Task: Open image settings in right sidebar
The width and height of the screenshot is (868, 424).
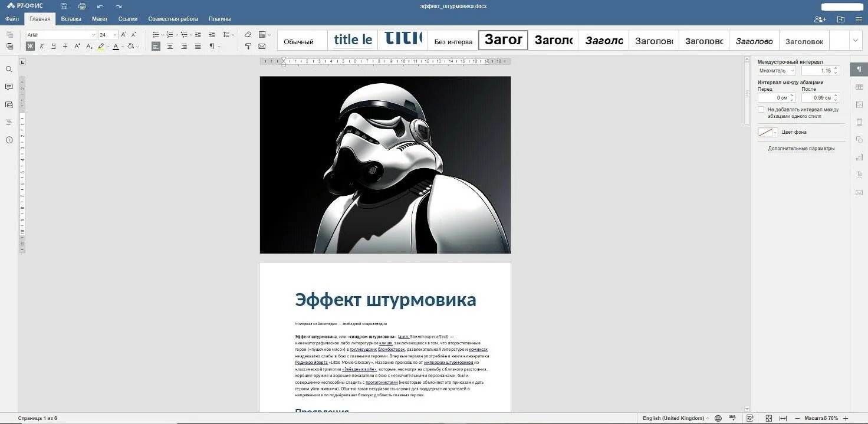Action: [x=859, y=104]
